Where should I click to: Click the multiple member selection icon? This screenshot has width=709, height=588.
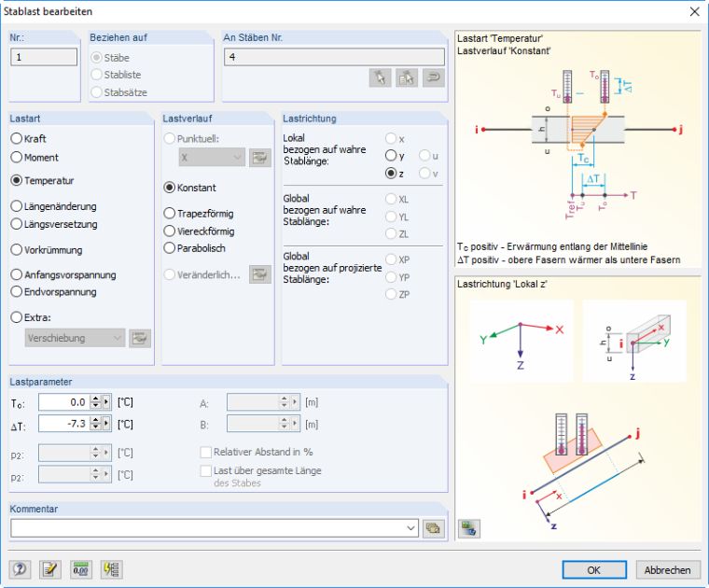tap(407, 77)
